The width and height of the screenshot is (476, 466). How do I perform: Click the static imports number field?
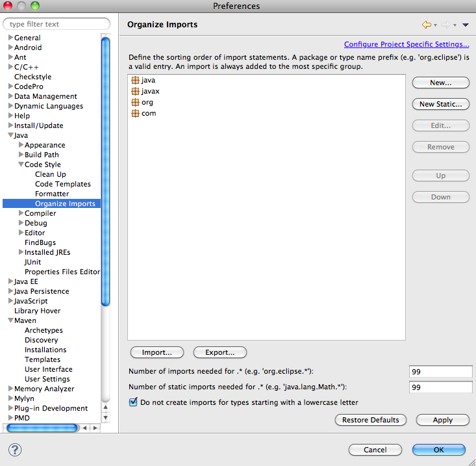pos(440,387)
